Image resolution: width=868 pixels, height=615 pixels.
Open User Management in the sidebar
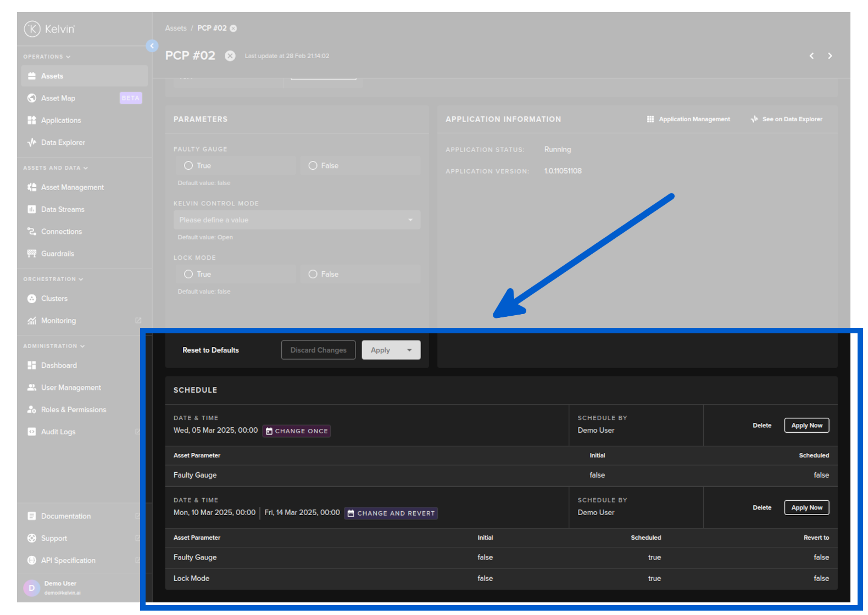click(x=71, y=388)
